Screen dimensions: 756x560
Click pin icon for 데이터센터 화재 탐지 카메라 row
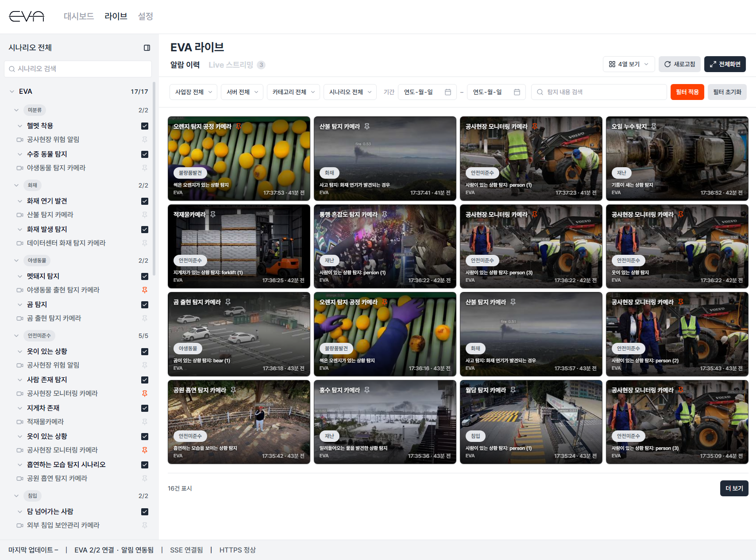point(145,243)
